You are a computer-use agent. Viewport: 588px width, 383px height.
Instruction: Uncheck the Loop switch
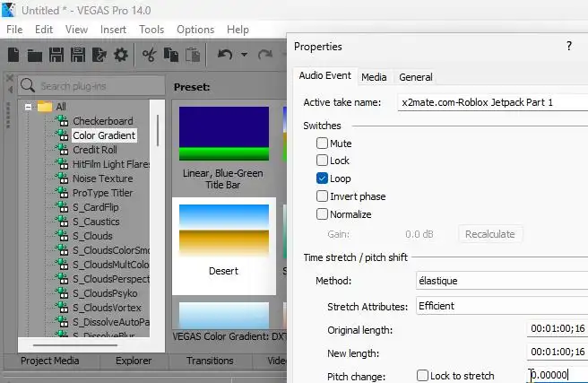point(322,178)
